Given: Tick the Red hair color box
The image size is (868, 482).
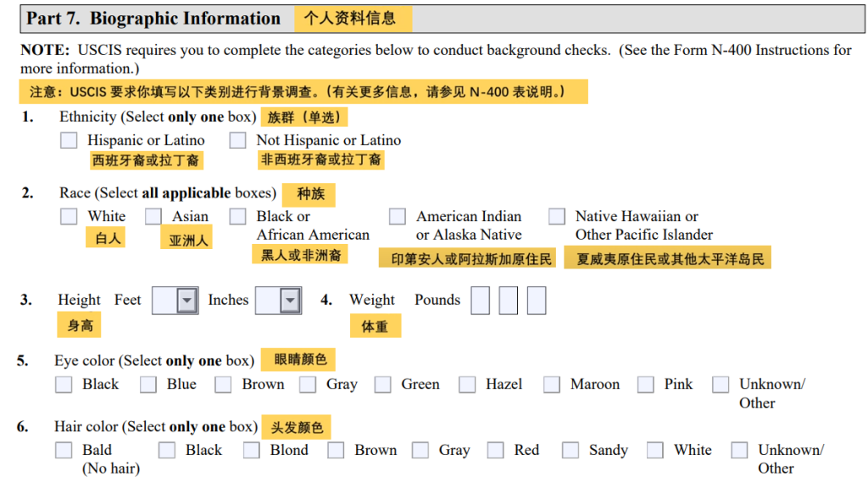Looking at the screenshot, I should click(496, 451).
